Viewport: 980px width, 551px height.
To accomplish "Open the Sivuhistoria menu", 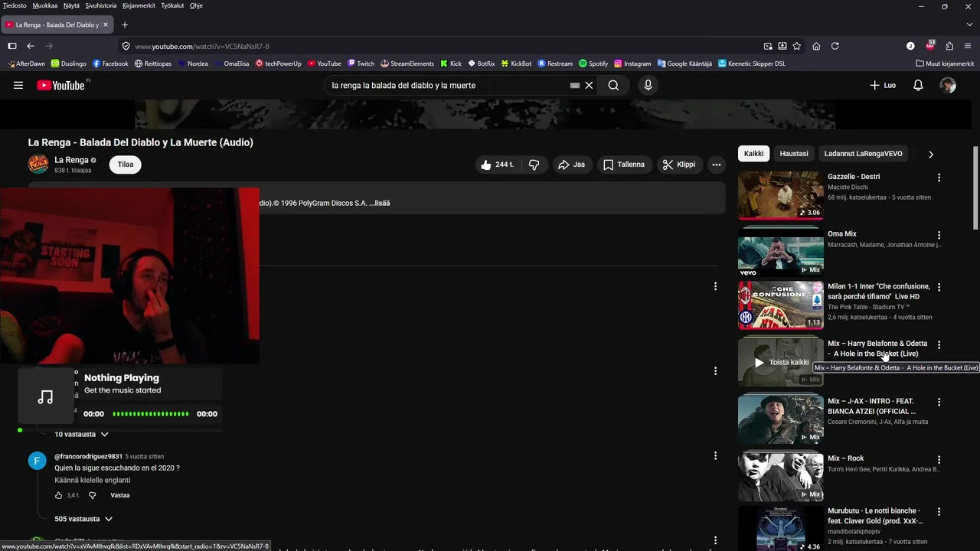I will point(101,5).
